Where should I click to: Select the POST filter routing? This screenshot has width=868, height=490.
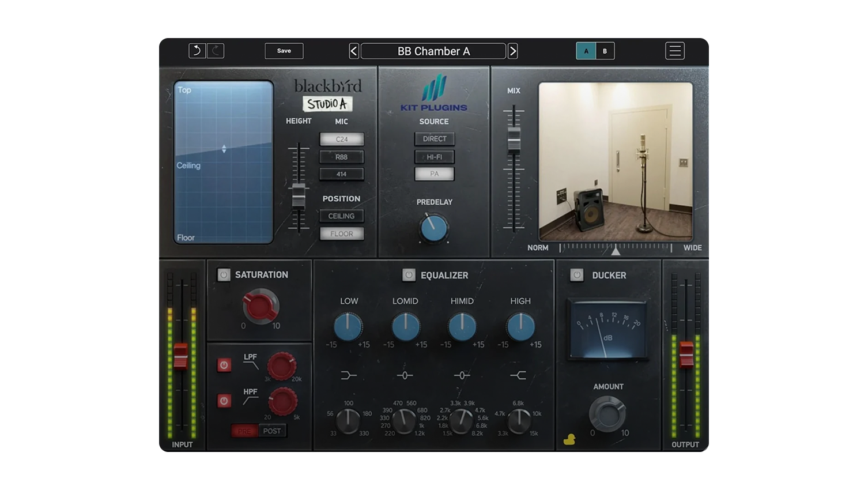pyautogui.click(x=272, y=431)
